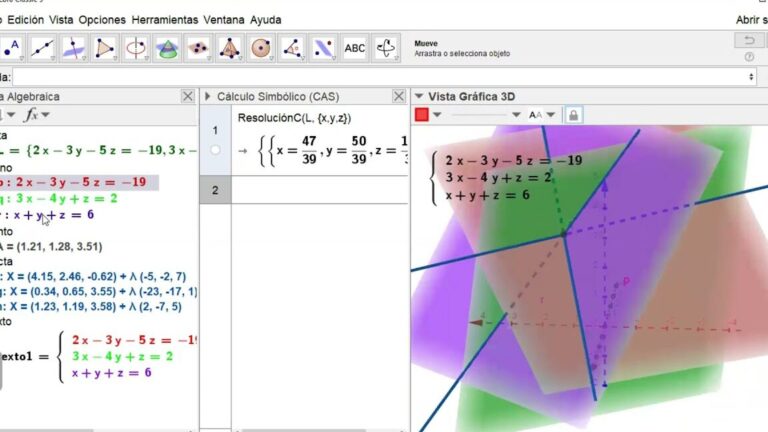Select the Polygon tool
768x432 pixels.
pyautogui.click(x=104, y=48)
